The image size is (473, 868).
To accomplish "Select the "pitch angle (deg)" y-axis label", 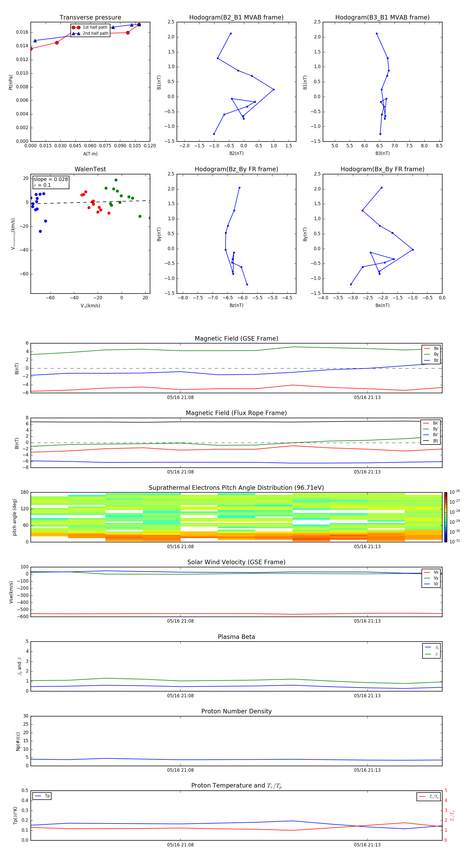I will coord(14,517).
